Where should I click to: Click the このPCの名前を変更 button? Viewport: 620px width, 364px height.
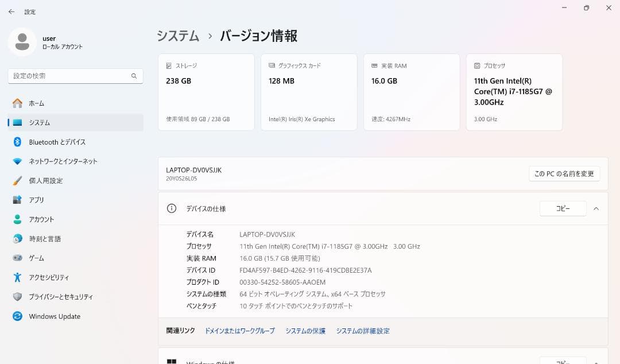[563, 173]
